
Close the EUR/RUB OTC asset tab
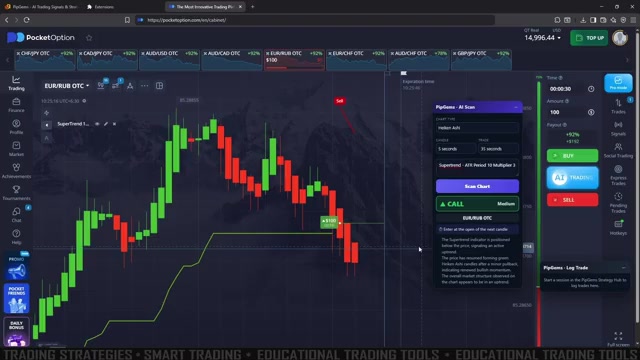(x=268, y=53)
